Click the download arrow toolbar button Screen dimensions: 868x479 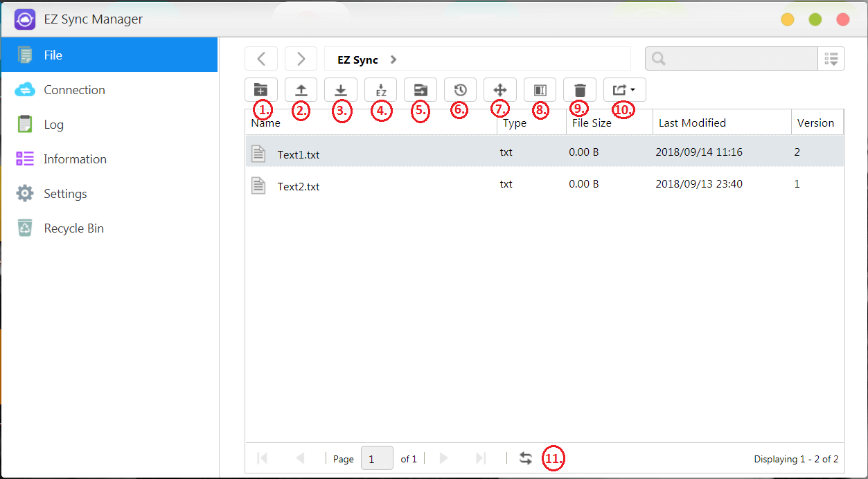pyautogui.click(x=341, y=90)
